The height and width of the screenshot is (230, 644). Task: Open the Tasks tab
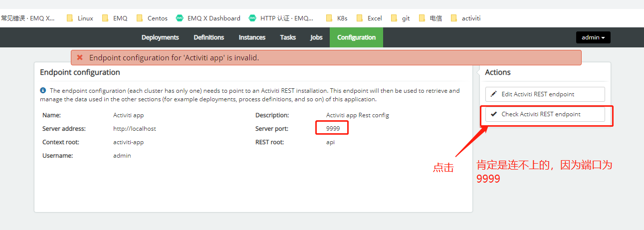click(x=288, y=37)
